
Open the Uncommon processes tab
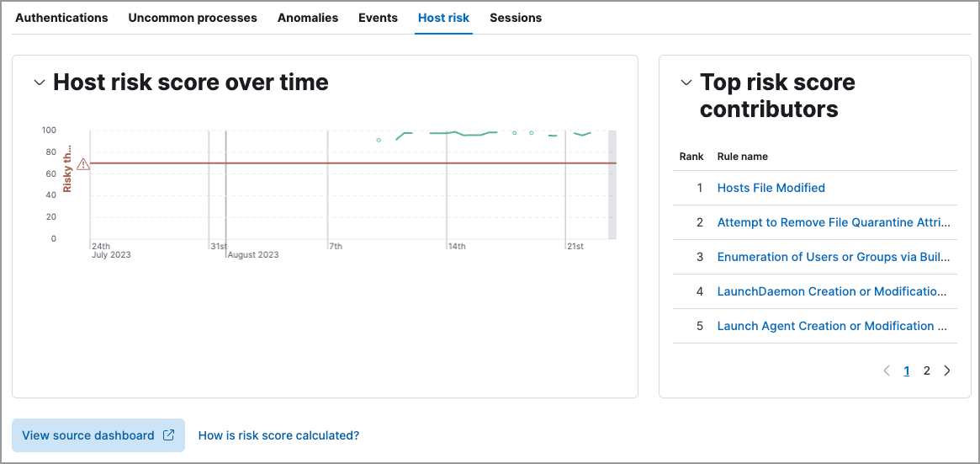193,18
